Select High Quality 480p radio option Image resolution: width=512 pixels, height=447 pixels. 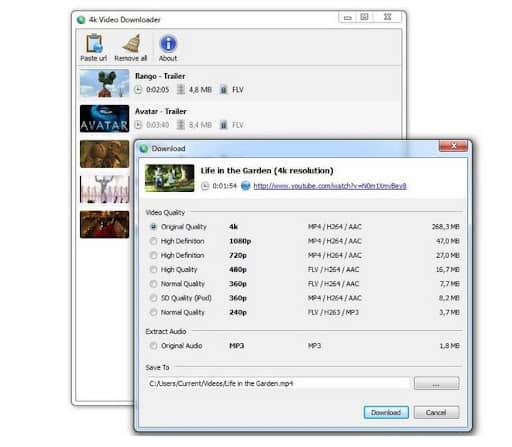153,269
